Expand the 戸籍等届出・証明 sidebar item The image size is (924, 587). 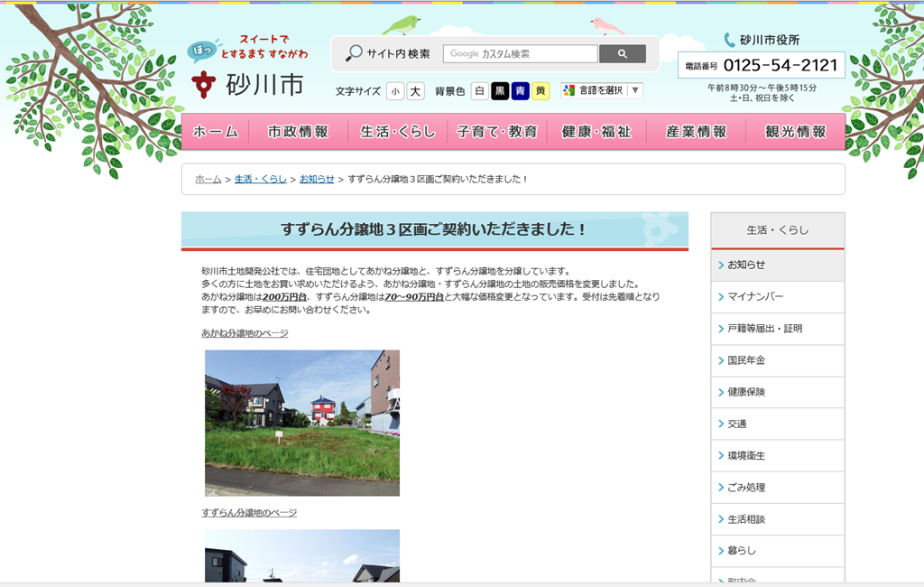pyautogui.click(x=764, y=329)
